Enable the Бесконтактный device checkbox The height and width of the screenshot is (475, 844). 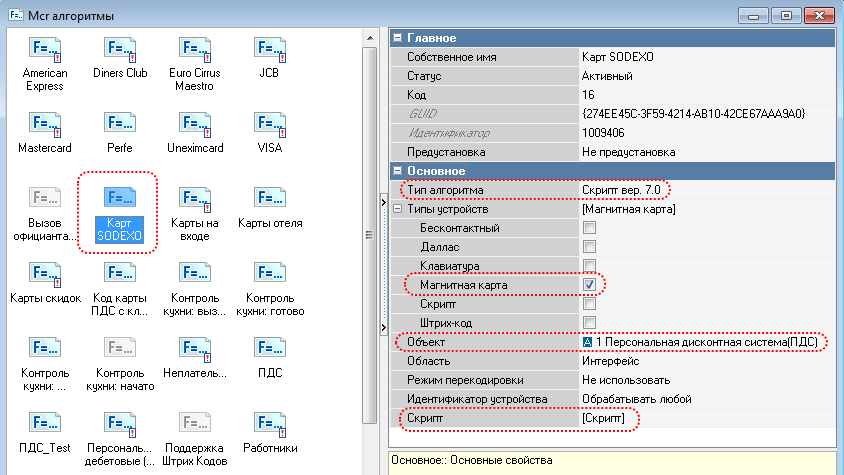click(x=590, y=229)
